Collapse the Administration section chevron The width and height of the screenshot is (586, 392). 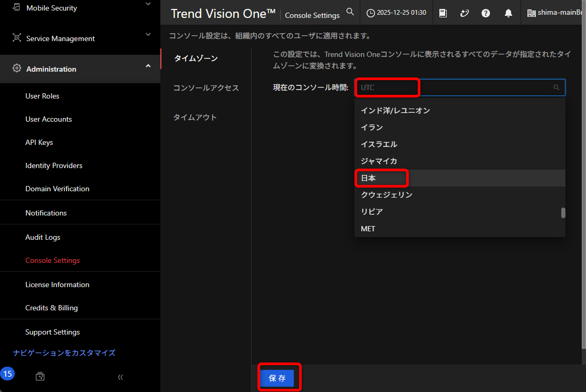click(148, 66)
